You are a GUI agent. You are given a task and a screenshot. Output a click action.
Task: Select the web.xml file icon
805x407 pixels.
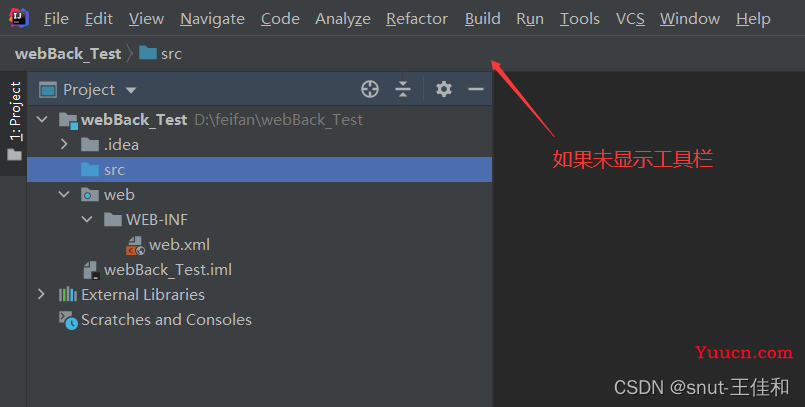pyautogui.click(x=135, y=245)
